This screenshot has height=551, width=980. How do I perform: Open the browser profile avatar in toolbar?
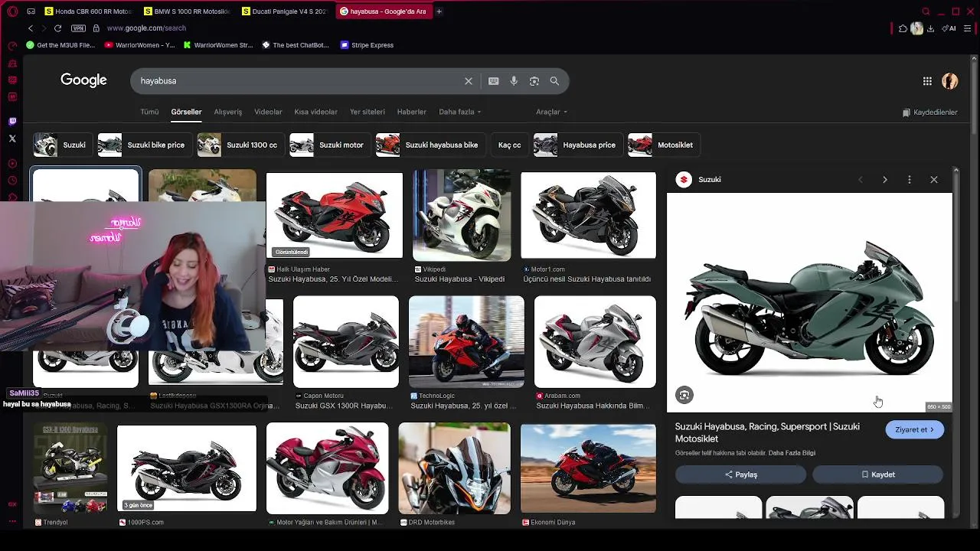click(916, 28)
